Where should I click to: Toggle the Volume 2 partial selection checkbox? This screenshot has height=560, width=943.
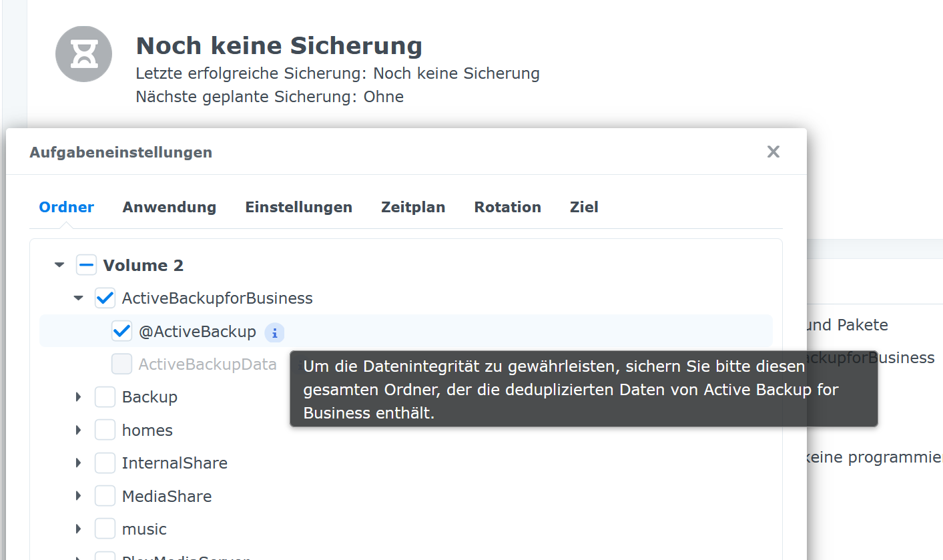coord(86,264)
